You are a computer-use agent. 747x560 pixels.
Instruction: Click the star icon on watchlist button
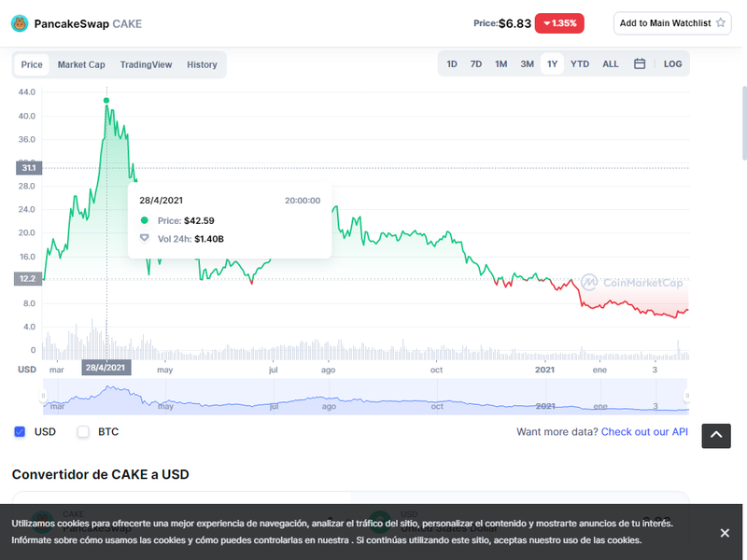[x=721, y=23]
